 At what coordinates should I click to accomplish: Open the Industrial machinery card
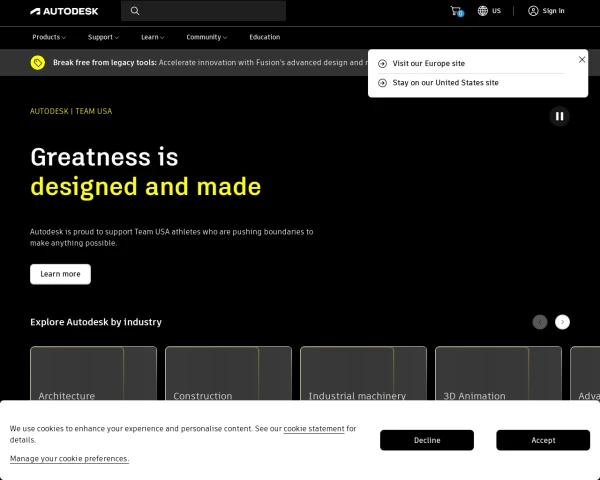pos(364,373)
